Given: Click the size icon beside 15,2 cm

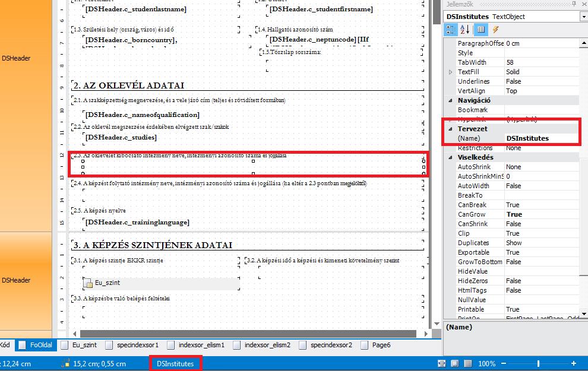Looking at the screenshot, I should pyautogui.click(x=65, y=363).
